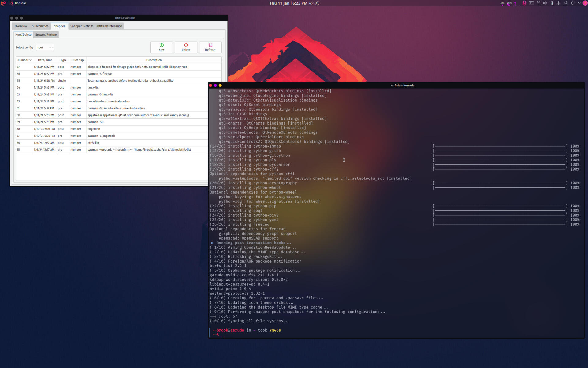Viewport: 588px width, 368px height.
Task: Select the manual snapshot row 65 description
Action: coord(130,81)
